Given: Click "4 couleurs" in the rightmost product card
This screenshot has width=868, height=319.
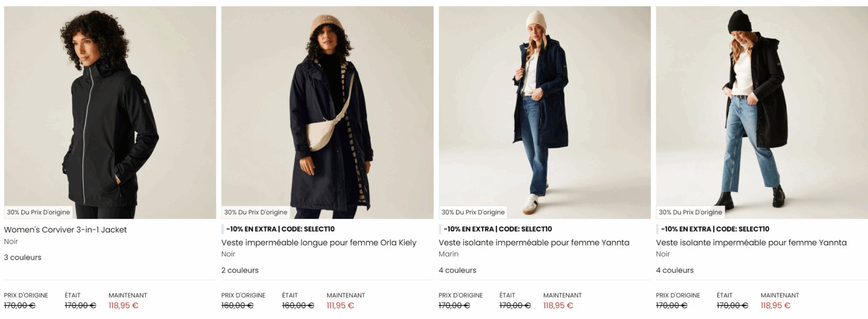Looking at the screenshot, I should point(675,270).
